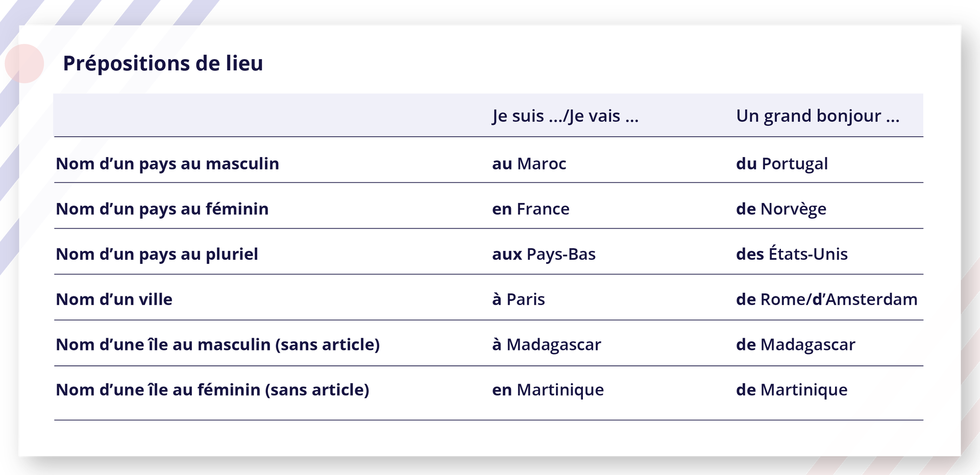Click the "au Maroc" cell
Viewport: 980px width, 475px height.
point(529,164)
